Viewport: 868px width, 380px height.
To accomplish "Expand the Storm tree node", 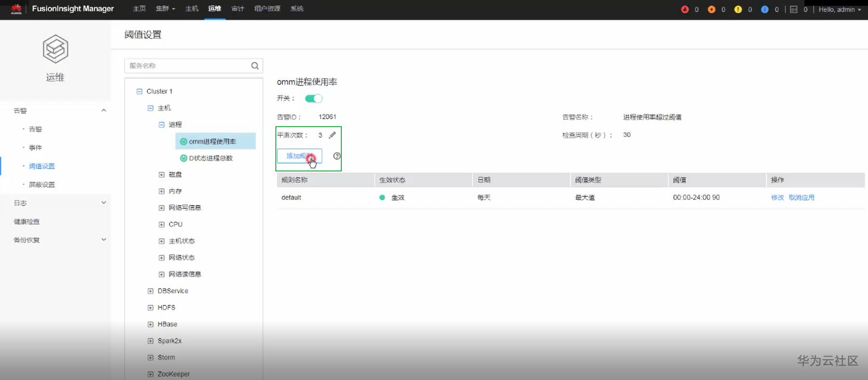I will pyautogui.click(x=151, y=357).
